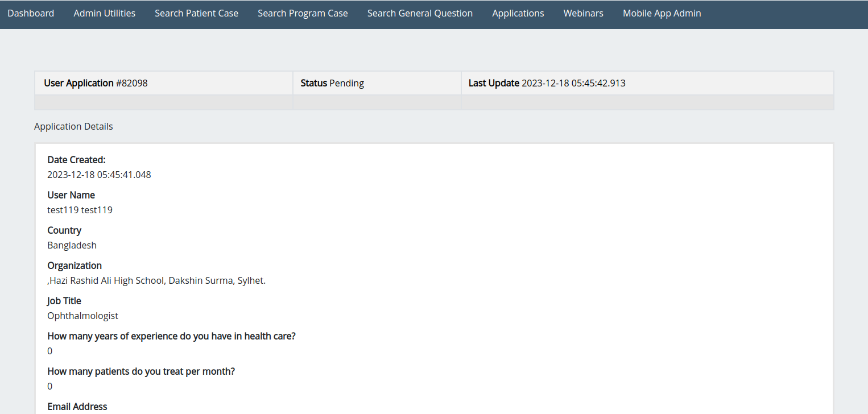Click the job title Ophthalmologist
Screen dimensions: 868x414
click(x=82, y=316)
